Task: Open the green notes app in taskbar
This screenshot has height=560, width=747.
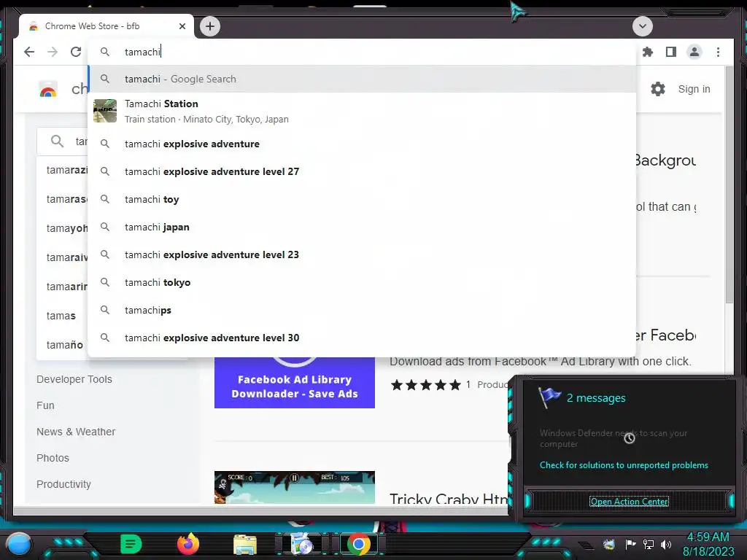Action: click(131, 544)
